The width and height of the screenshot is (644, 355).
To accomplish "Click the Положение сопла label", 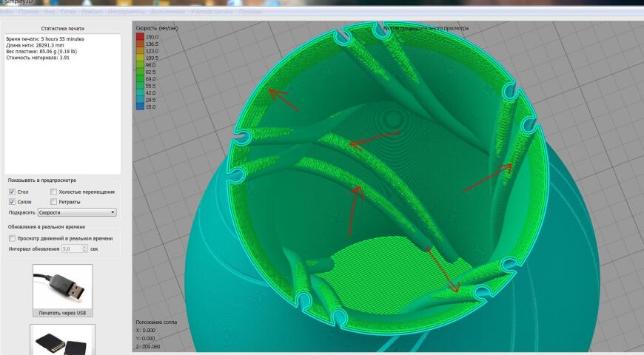I will 156,322.
